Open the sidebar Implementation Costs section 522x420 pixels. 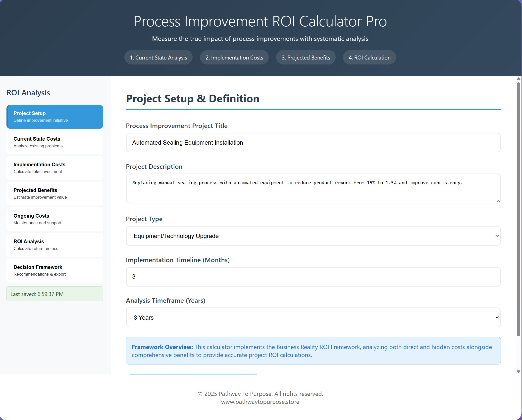pyautogui.click(x=55, y=168)
